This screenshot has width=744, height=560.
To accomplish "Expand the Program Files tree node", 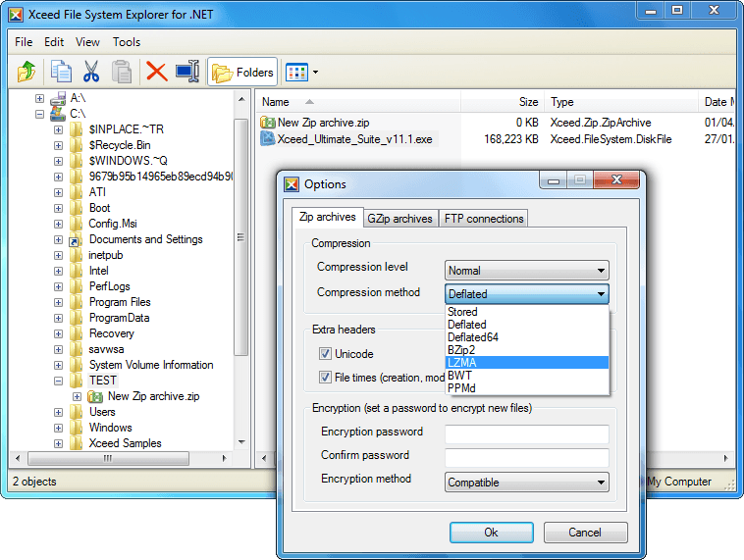I will pyautogui.click(x=58, y=302).
